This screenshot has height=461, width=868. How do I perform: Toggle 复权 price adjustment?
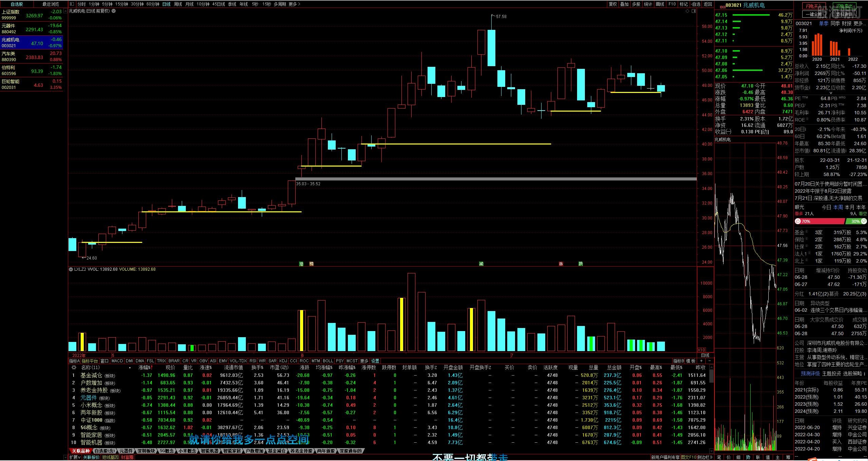613,4
